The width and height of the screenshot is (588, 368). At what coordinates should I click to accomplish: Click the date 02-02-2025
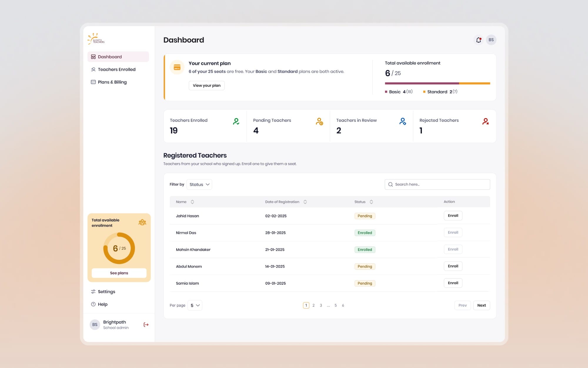coord(276,216)
